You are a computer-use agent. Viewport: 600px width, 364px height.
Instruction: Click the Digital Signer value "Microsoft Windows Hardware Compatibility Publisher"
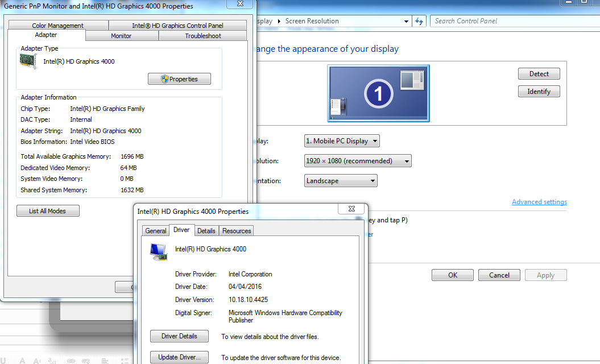[285, 317]
